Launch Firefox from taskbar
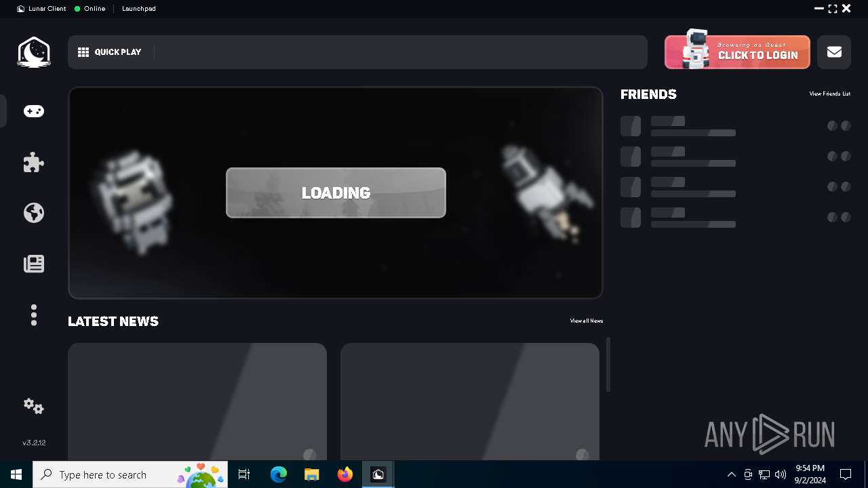The height and width of the screenshot is (488, 868). coord(345,474)
